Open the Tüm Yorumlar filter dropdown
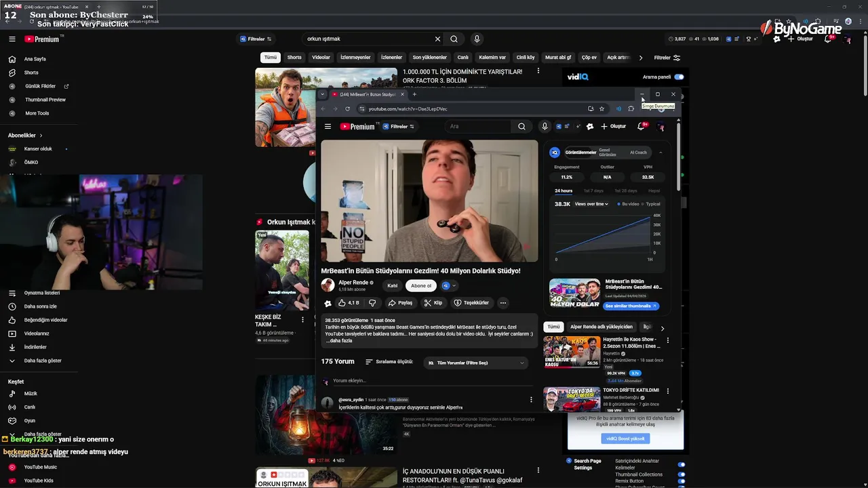The height and width of the screenshot is (488, 868). (x=475, y=363)
